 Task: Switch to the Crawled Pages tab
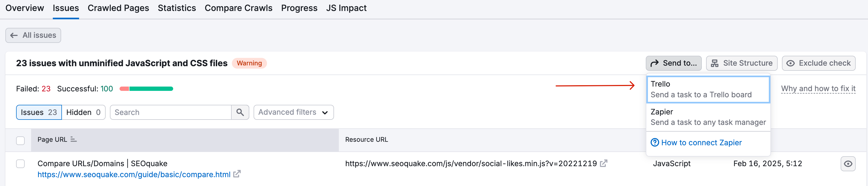118,8
